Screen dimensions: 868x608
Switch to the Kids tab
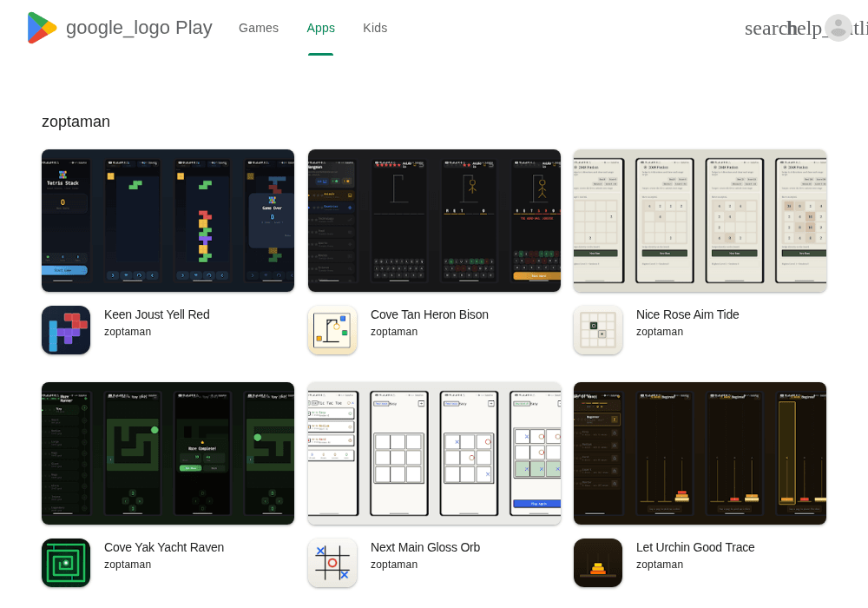pyautogui.click(x=375, y=28)
